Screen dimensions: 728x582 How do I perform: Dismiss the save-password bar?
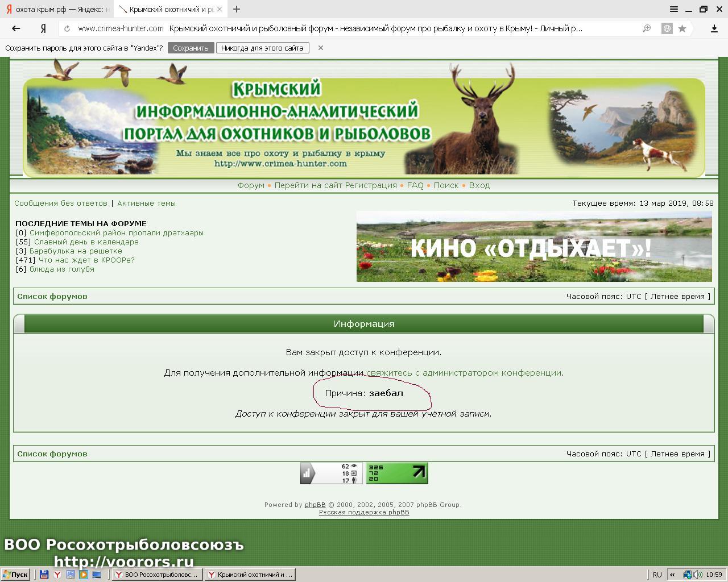[x=321, y=48]
